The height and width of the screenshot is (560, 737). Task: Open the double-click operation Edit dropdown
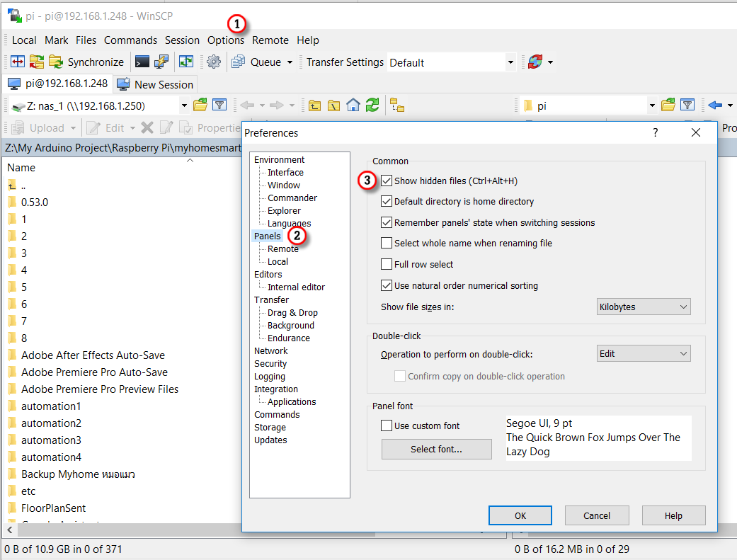(x=644, y=353)
